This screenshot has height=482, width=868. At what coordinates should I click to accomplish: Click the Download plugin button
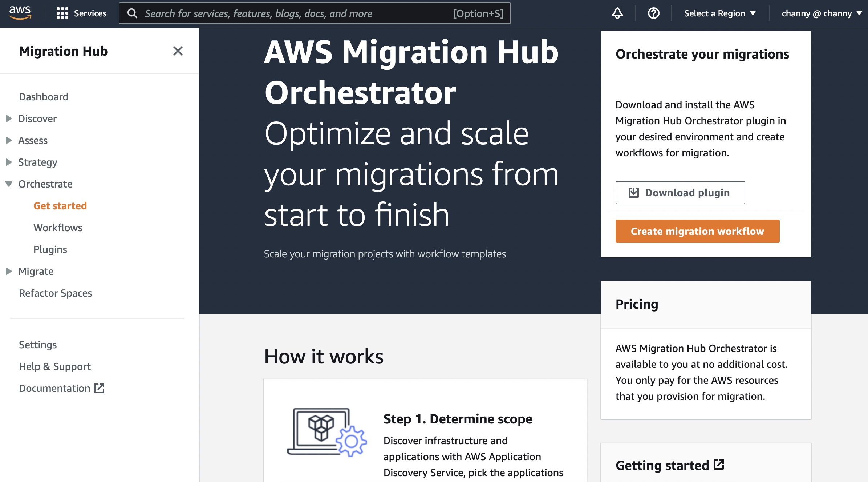[680, 192]
